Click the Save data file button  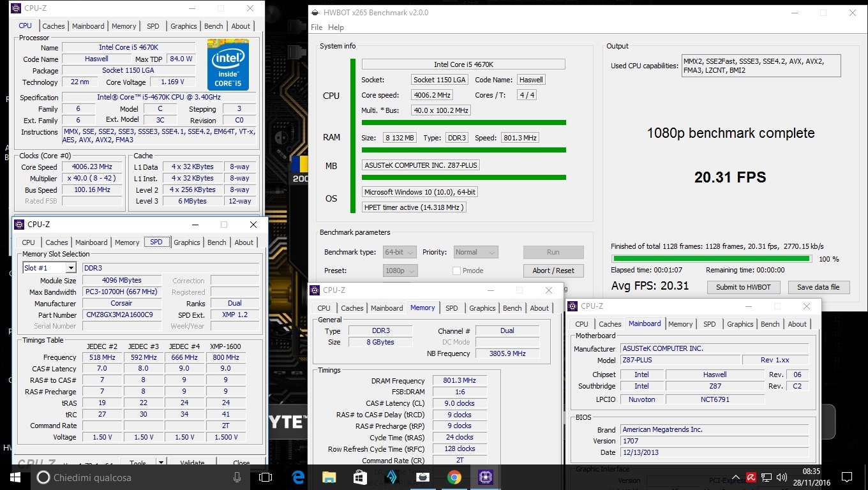[x=818, y=287]
